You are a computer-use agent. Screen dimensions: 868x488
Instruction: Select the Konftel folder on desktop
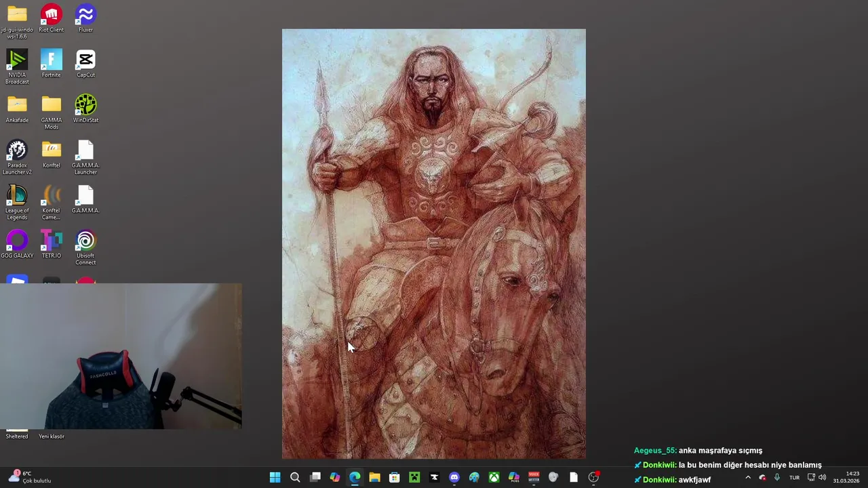[x=51, y=155]
